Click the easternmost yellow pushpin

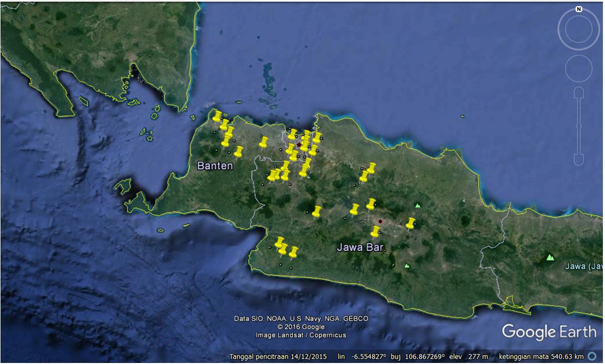410,224
